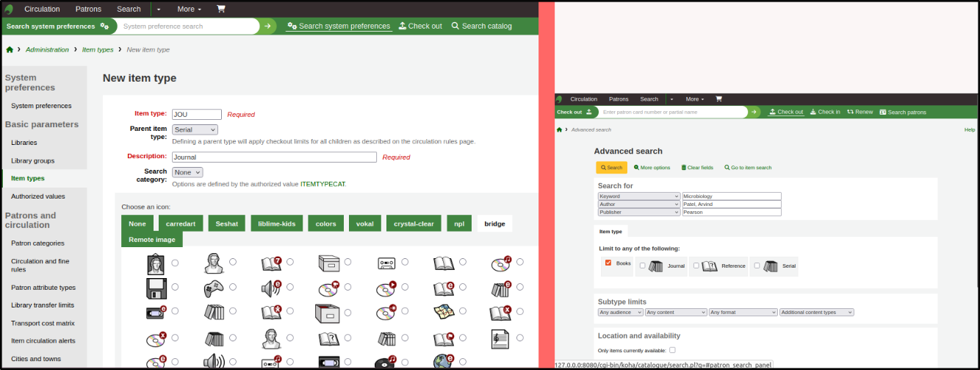Click the floppy disk icon
This screenshot has height=370, width=980.
[156, 287]
